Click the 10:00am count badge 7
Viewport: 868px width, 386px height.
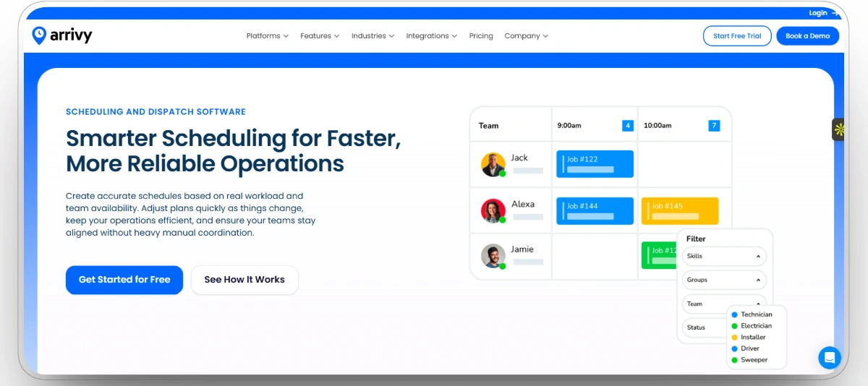pyautogui.click(x=714, y=126)
